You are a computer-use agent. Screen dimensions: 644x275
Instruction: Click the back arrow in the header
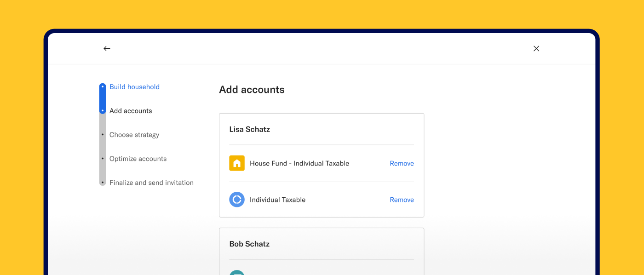point(107,48)
